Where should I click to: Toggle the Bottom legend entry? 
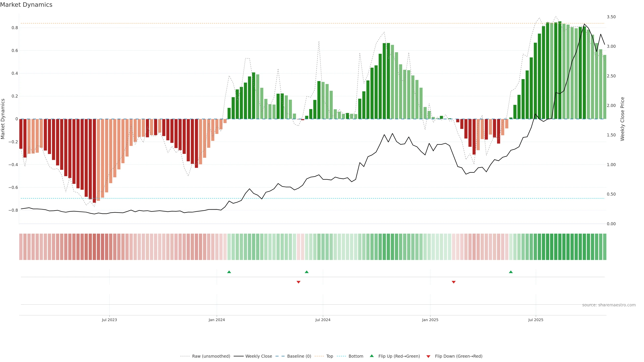coord(356,356)
